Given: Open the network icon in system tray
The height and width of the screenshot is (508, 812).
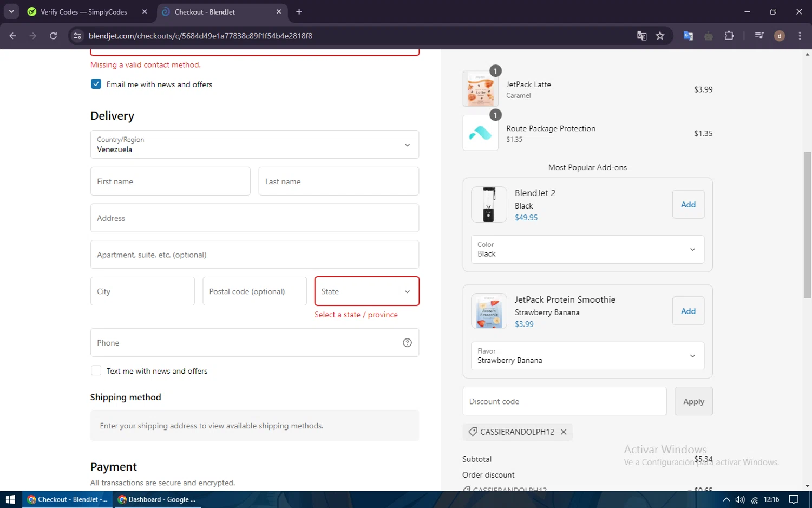Looking at the screenshot, I should 754,499.
